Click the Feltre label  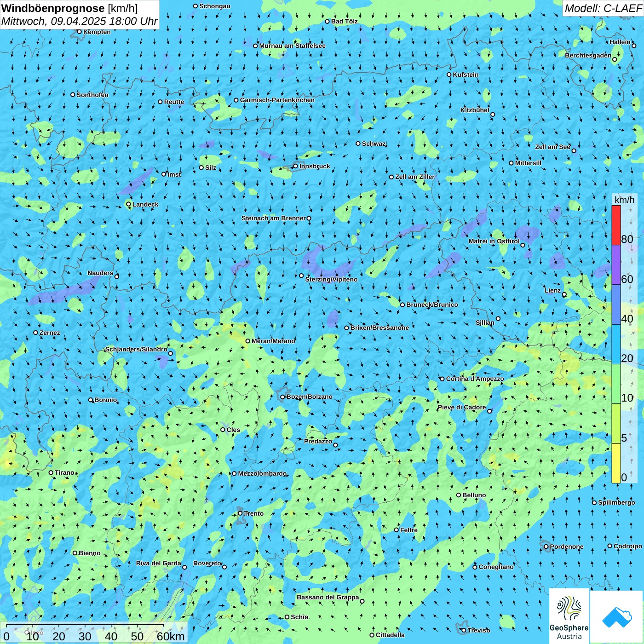tap(409, 530)
